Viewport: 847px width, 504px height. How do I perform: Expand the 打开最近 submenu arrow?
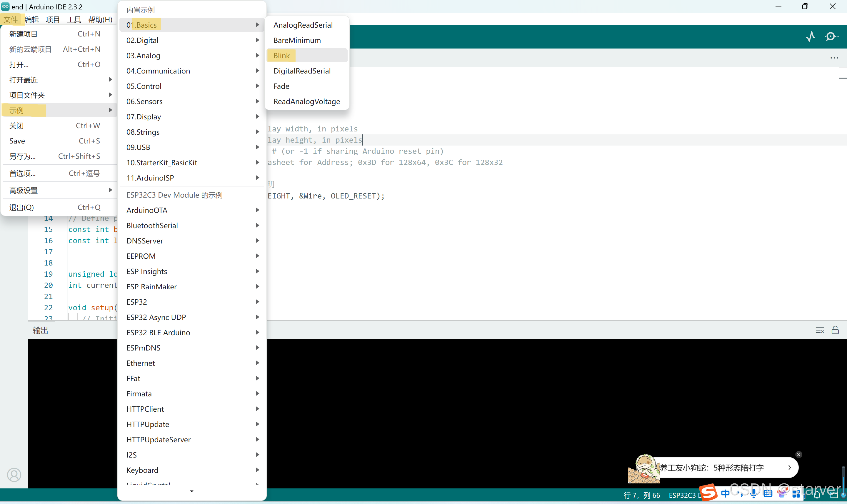(110, 79)
